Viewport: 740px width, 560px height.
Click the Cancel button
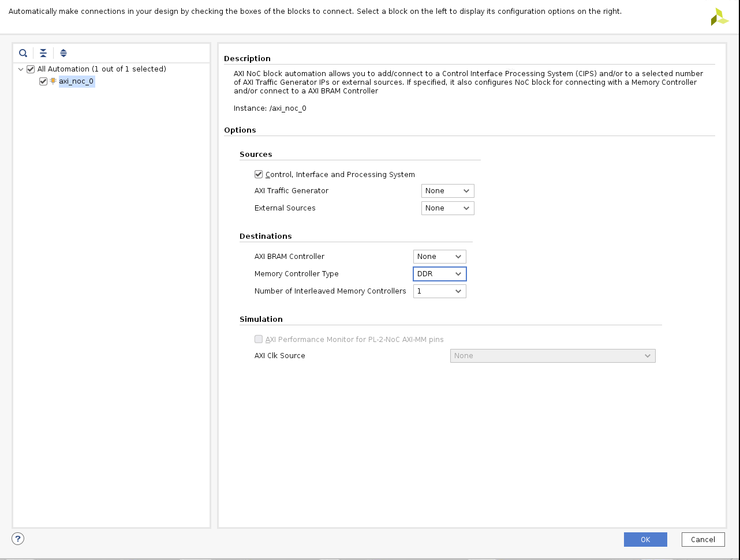coord(702,539)
